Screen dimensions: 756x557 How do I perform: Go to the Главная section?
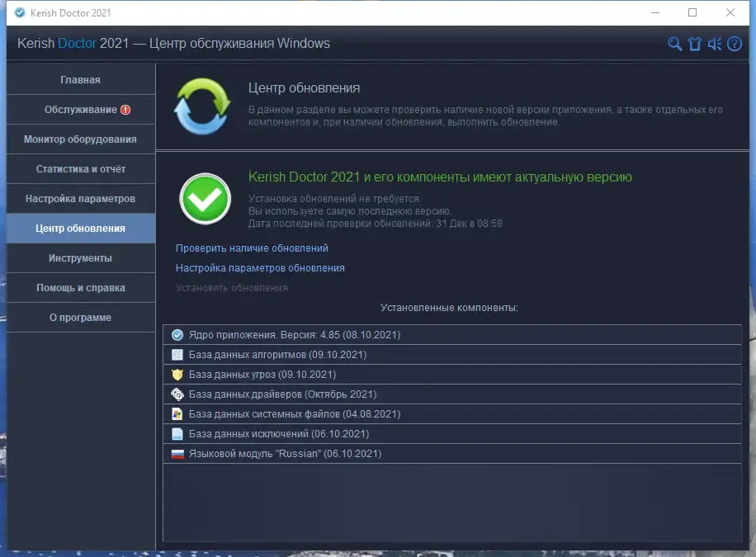[80, 80]
